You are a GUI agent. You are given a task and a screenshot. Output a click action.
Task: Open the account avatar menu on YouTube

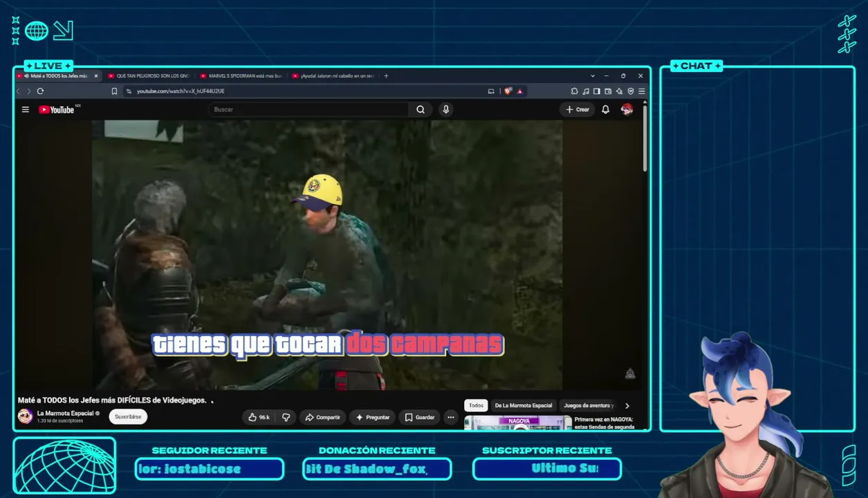(x=627, y=109)
